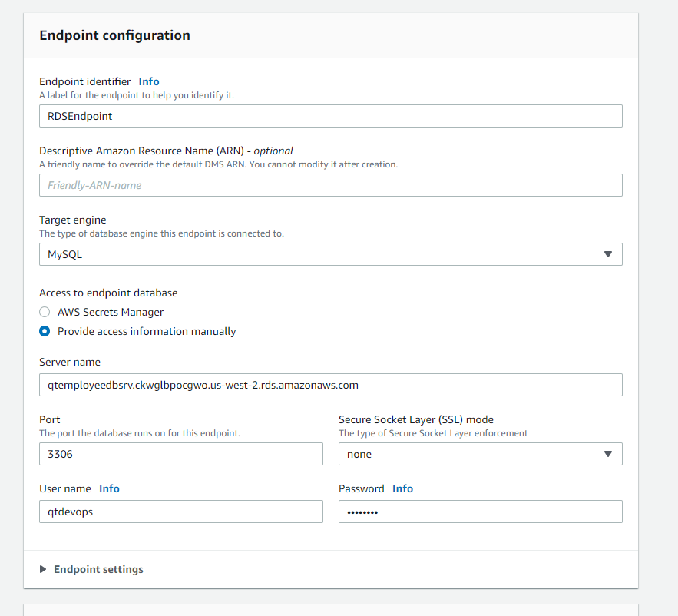Click the Server name input field
This screenshot has width=678, height=616.
coord(331,385)
